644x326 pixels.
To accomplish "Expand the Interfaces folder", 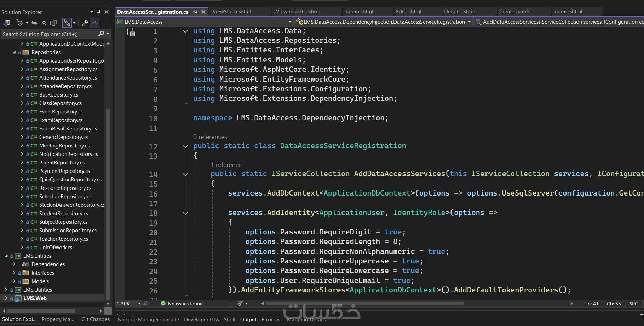I will click(14, 273).
